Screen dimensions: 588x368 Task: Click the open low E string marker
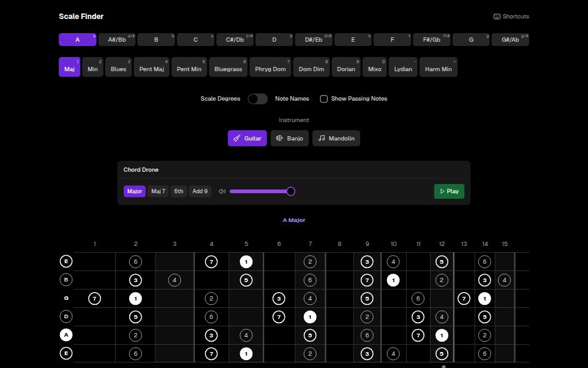66,353
